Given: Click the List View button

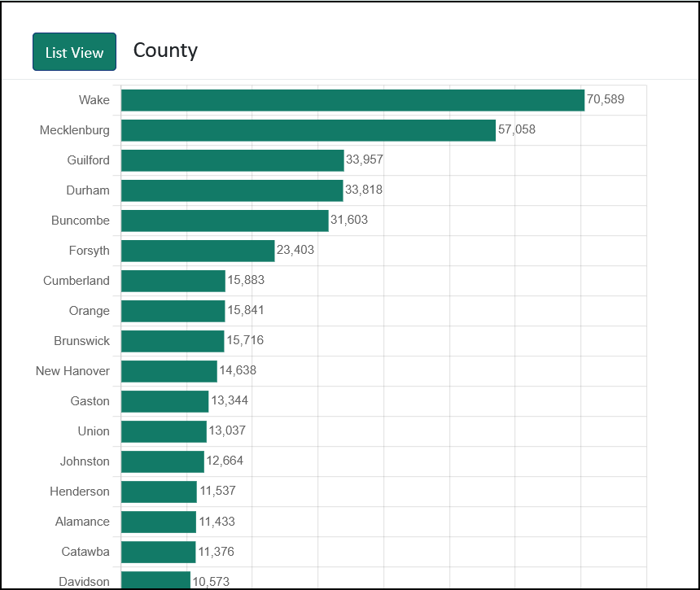Looking at the screenshot, I should [x=74, y=52].
